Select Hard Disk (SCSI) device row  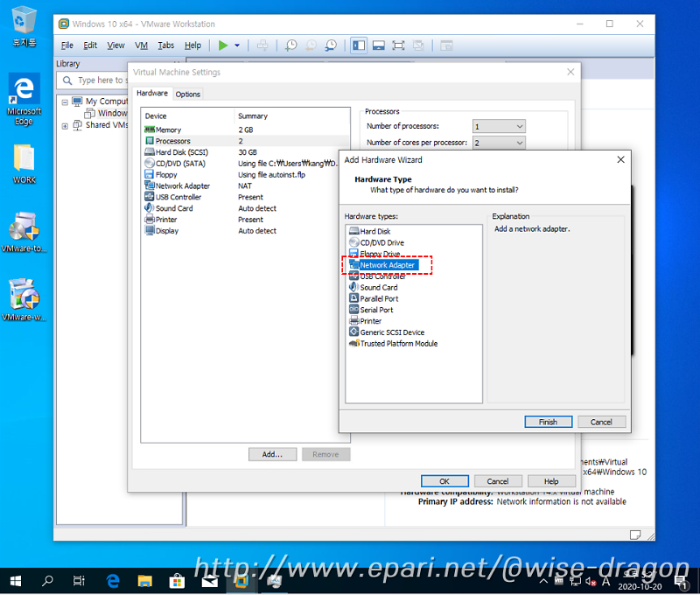point(245,152)
